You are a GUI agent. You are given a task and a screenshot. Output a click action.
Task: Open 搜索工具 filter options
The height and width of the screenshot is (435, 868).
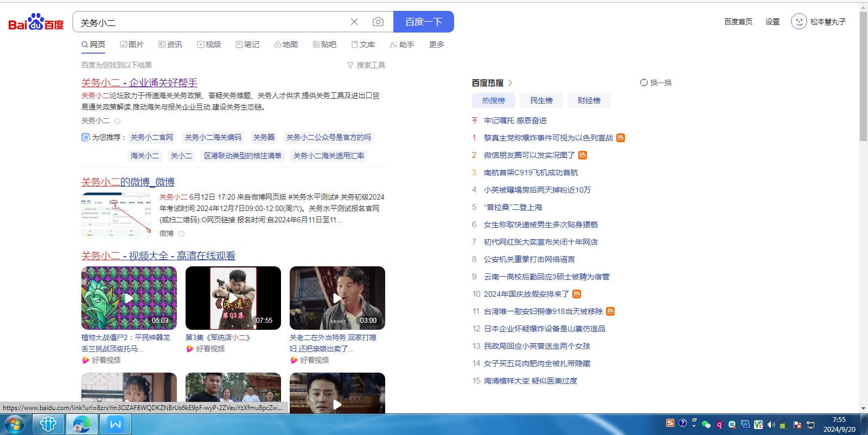pos(366,65)
